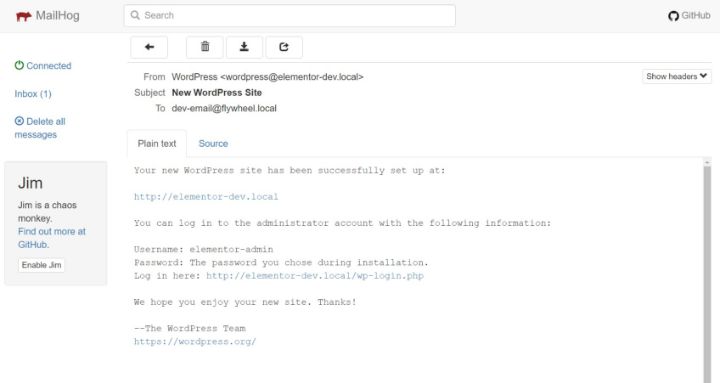Open the https://wordpress.org/ link
This screenshot has height=383, width=720.
tap(195, 341)
